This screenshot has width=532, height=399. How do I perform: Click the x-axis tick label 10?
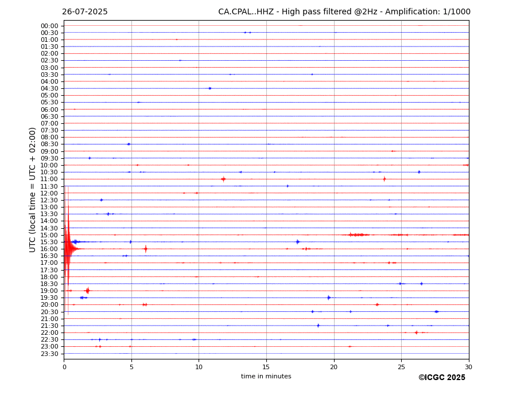[199, 367]
